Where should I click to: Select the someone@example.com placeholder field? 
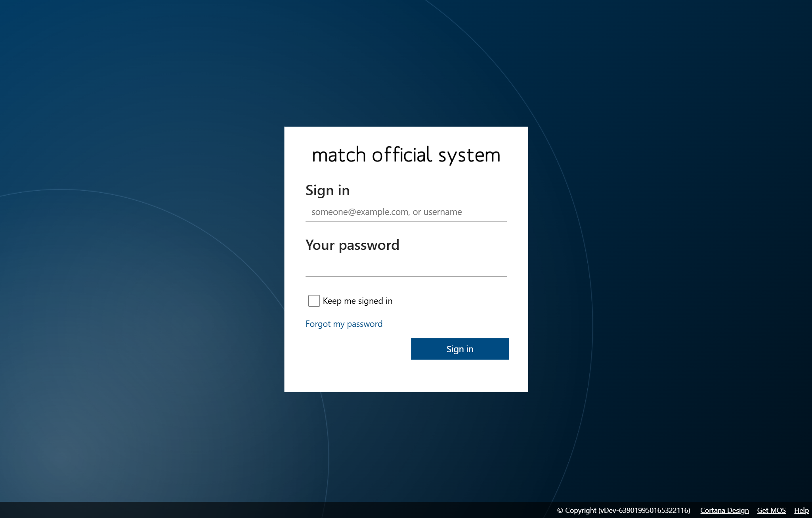tap(406, 212)
